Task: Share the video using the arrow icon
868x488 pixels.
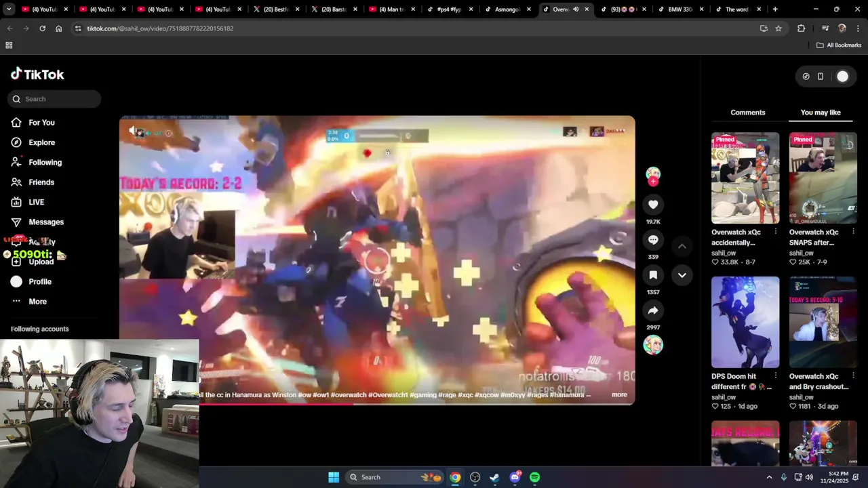Action: pos(653,310)
